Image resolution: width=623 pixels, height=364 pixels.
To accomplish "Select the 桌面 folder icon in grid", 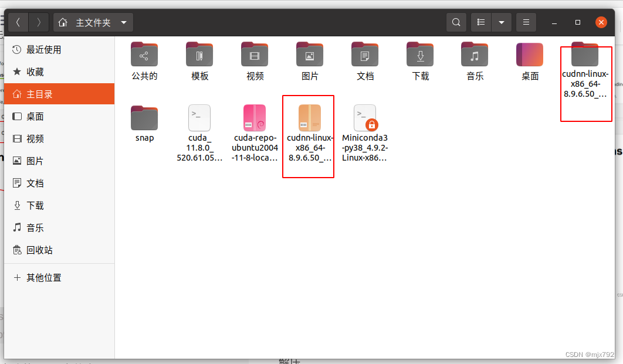I will click(x=530, y=55).
